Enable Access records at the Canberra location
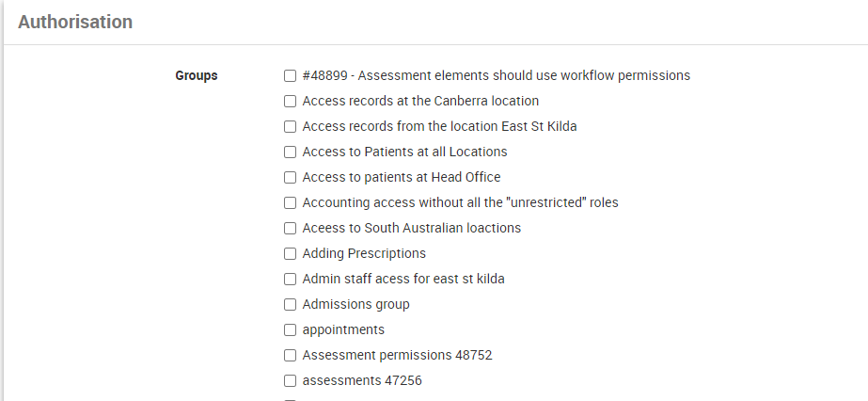The image size is (868, 401). pyautogui.click(x=291, y=101)
